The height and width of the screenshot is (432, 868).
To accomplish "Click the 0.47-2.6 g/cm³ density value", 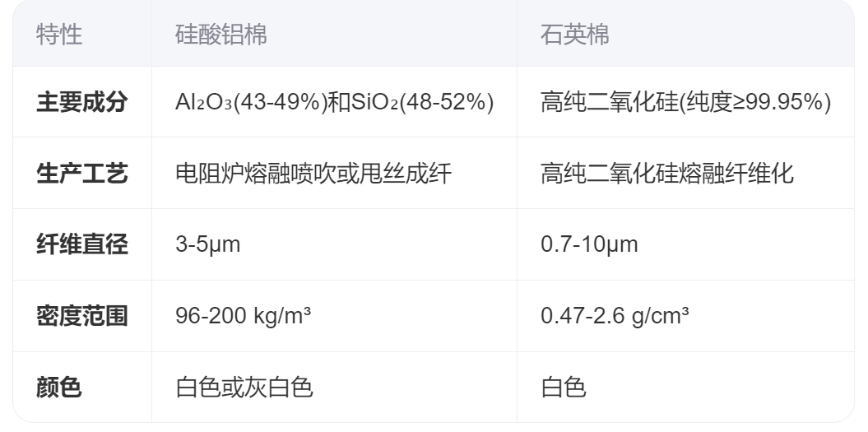I will [x=615, y=316].
